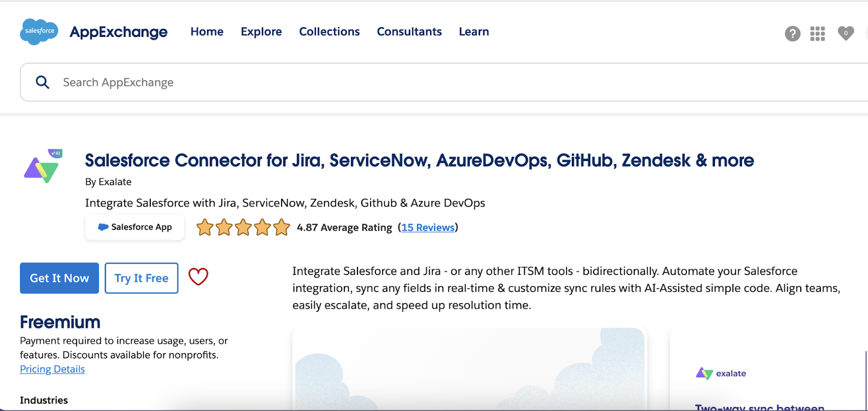Add listing to favorites heart outline
Screen dimensions: 868x411
[198, 277]
